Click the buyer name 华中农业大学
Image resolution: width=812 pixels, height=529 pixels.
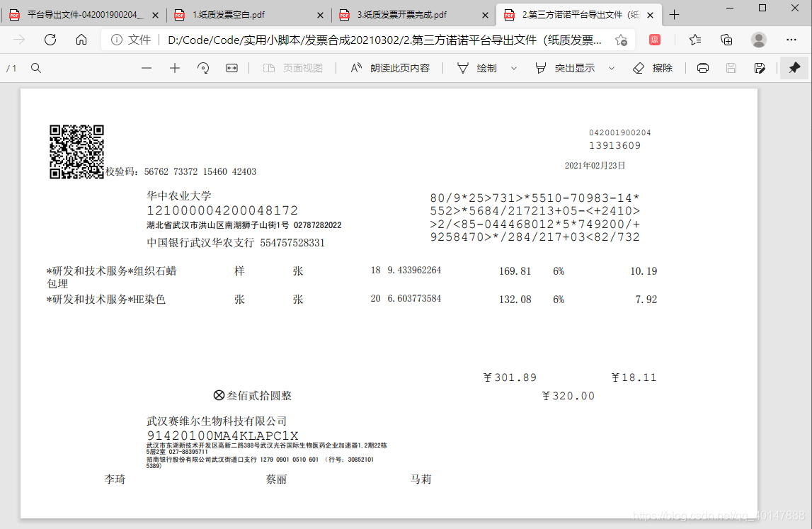point(179,196)
